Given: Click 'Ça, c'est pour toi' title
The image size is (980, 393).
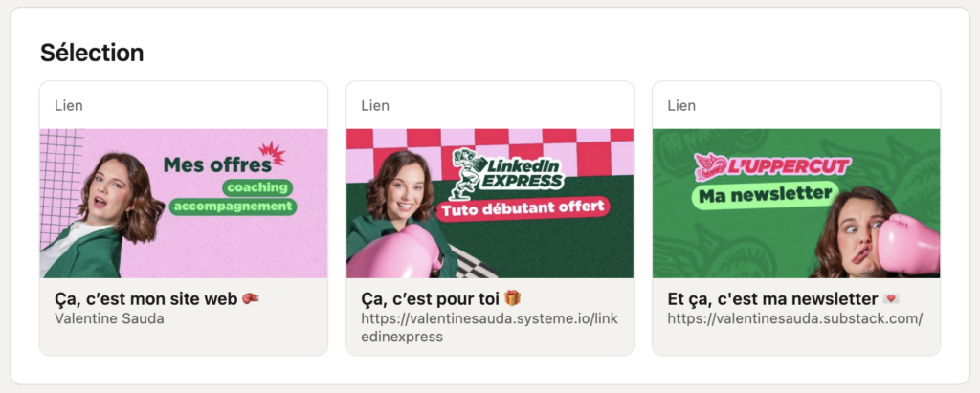Looking at the screenshot, I should click(432, 298).
